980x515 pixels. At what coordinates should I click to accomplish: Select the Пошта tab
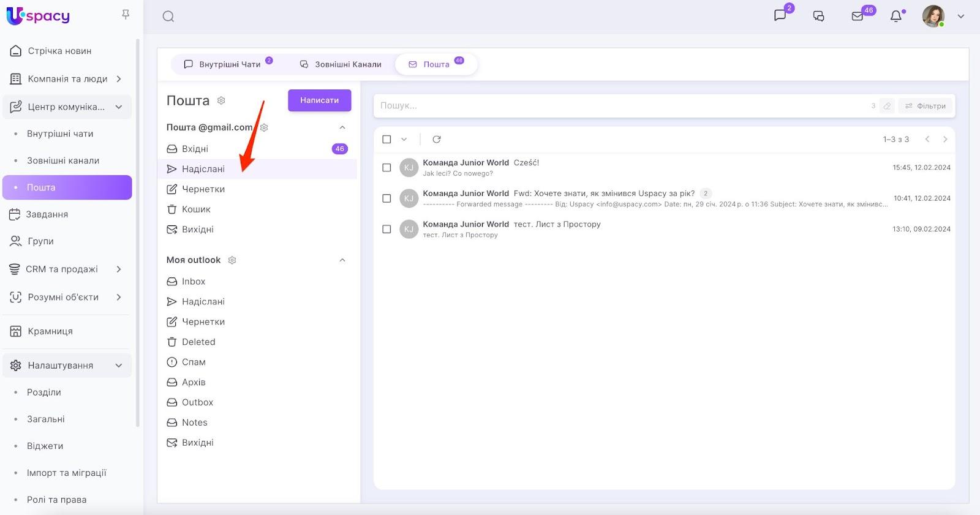pos(436,64)
